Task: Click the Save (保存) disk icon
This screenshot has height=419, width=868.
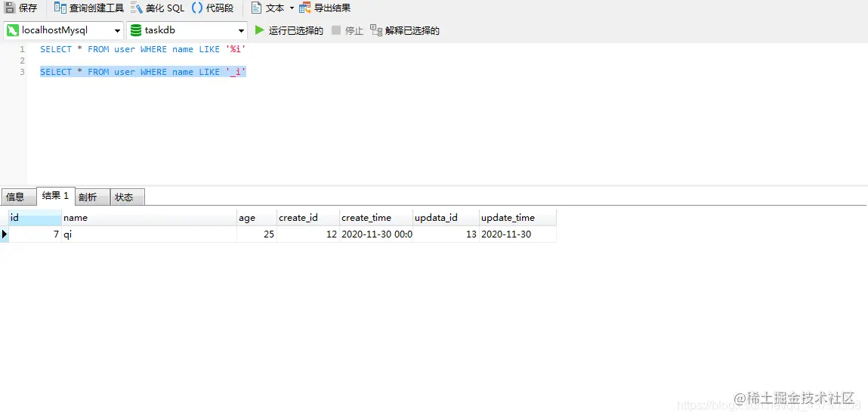Action: tap(9, 8)
